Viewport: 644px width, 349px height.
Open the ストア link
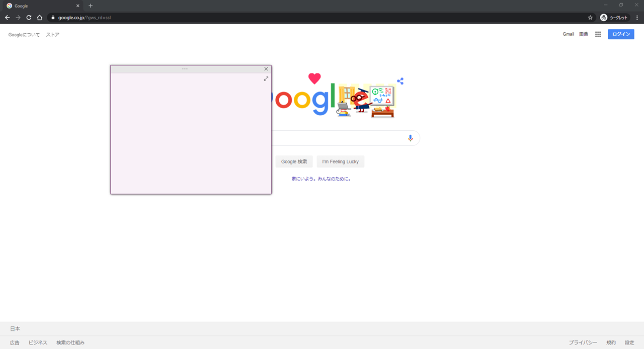coord(53,35)
